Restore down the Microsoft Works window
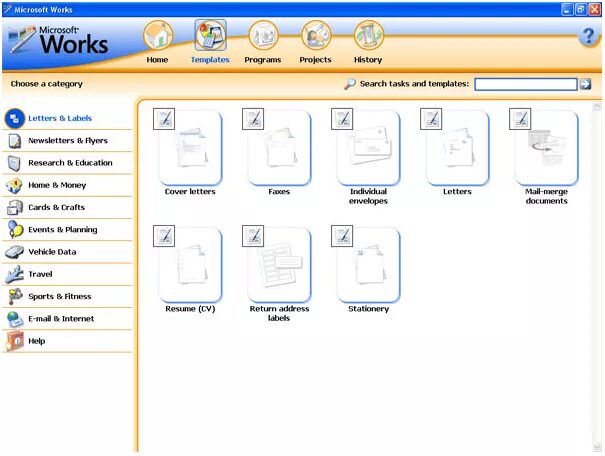605x456 pixels. point(580,10)
